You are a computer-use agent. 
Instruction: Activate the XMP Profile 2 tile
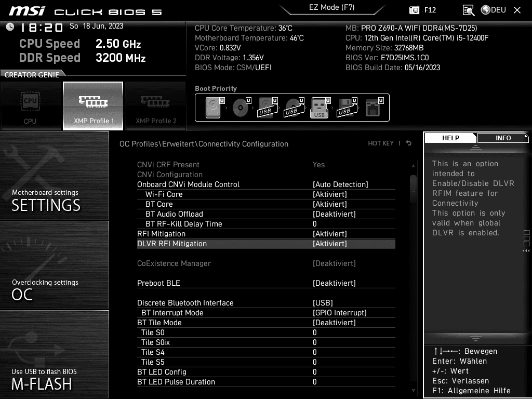click(156, 106)
